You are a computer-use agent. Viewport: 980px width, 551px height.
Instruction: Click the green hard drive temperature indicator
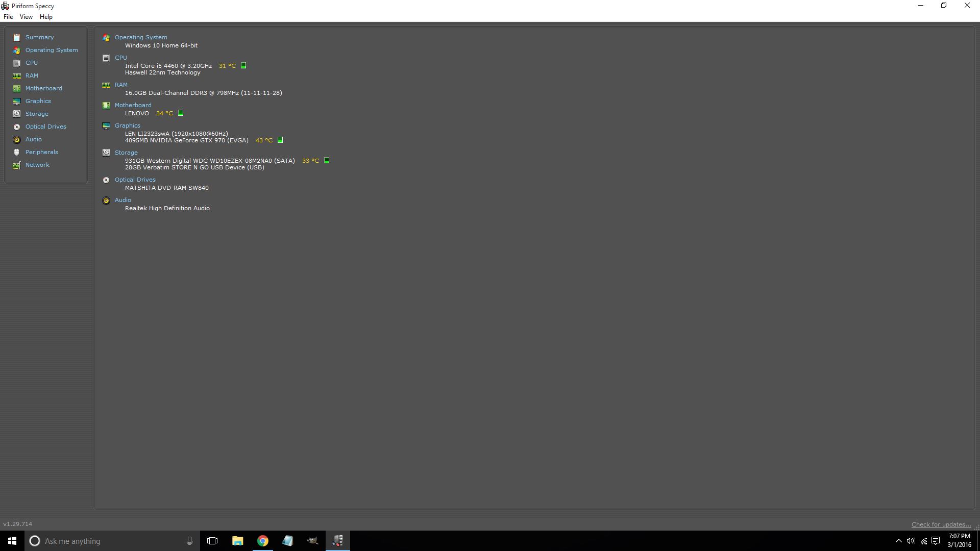[x=327, y=160]
